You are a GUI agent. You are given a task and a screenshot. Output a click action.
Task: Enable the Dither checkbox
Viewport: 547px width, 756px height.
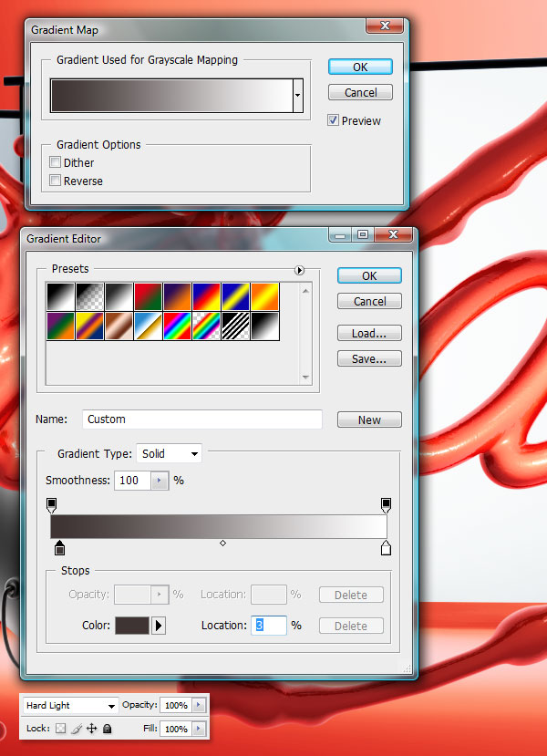click(56, 162)
